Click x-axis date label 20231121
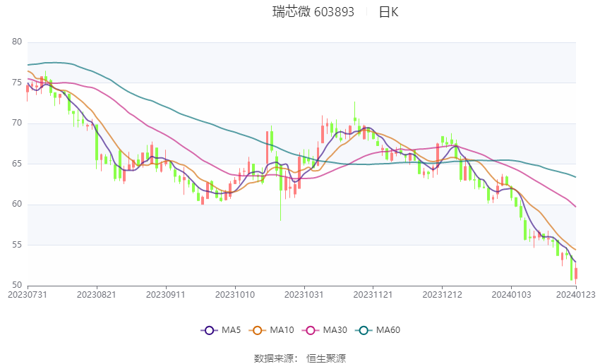Image resolution: width=600 pixels, height=364 pixels. click(373, 295)
